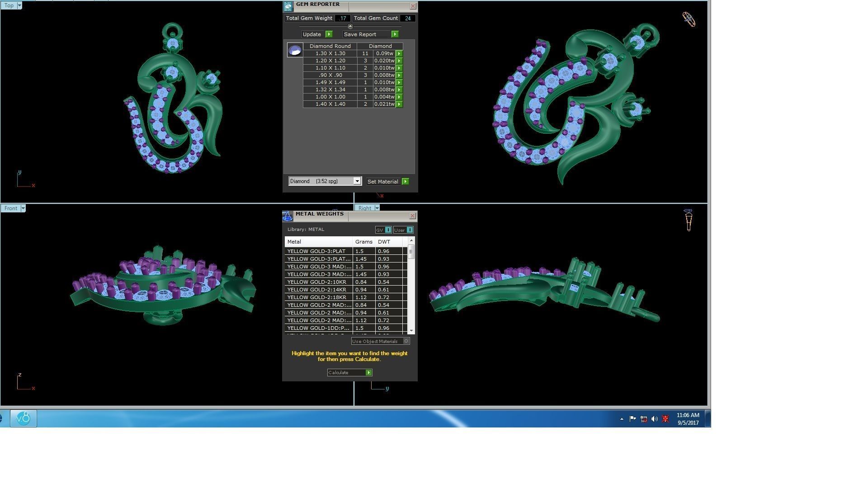Open the Front viewport dropdown arrow
This screenshot has width=868, height=488.
(x=23, y=208)
